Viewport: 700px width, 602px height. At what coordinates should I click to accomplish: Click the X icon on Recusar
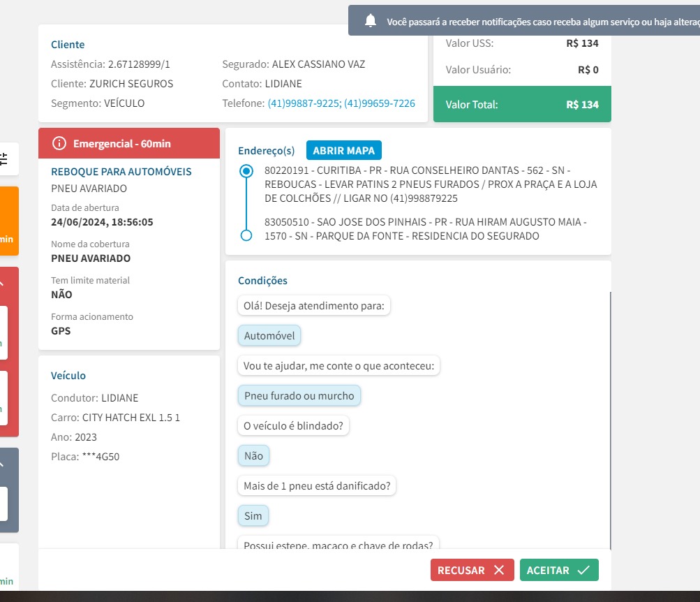[498, 571]
